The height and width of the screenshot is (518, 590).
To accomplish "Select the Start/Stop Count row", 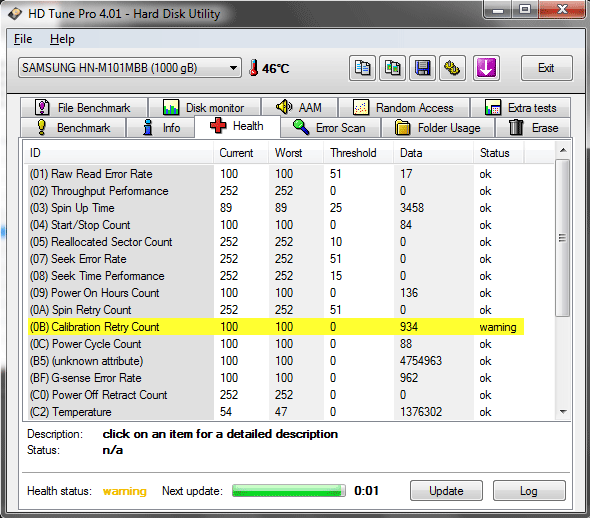I will (276, 225).
